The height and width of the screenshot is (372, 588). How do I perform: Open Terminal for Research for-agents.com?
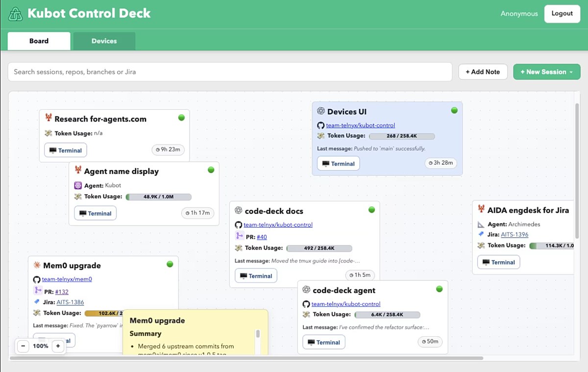(66, 150)
